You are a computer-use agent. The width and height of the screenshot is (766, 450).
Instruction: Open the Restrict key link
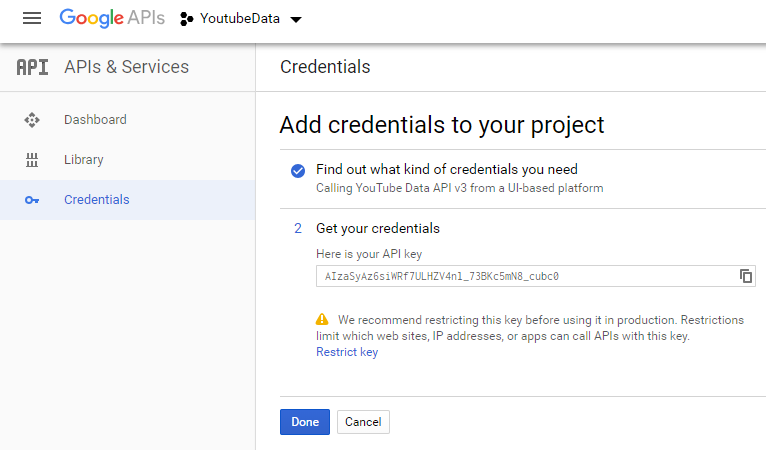pos(347,352)
